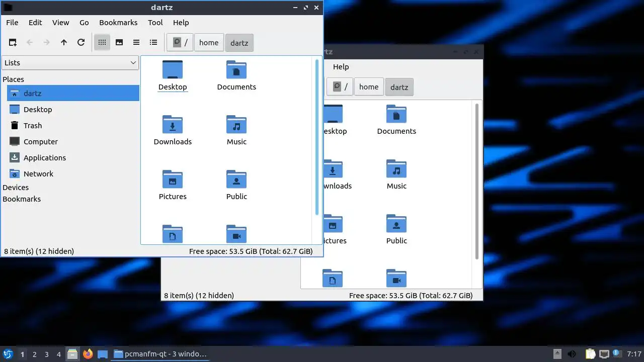Open pcmanfm-qt taskbar window group

(x=160, y=354)
